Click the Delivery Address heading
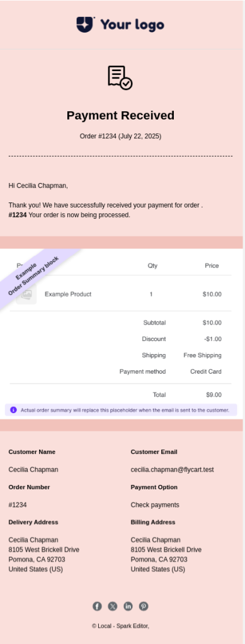Viewport: 245px width, 644px height. click(x=33, y=523)
